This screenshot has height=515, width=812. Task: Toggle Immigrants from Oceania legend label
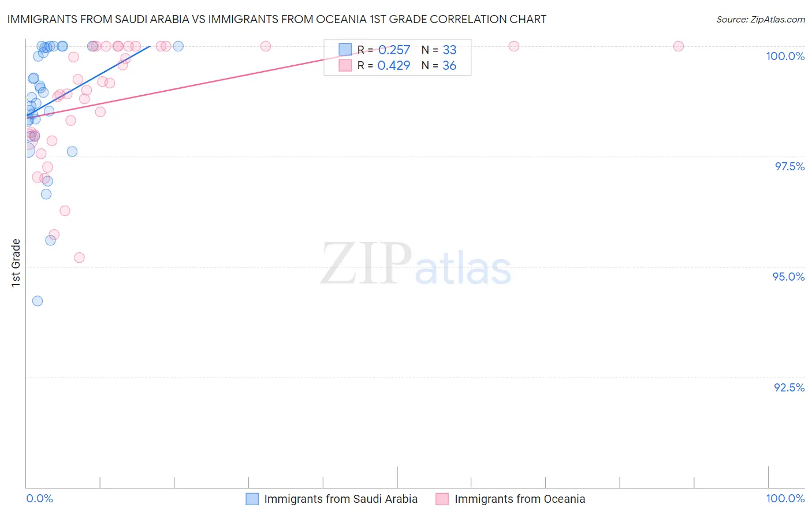pos(519,499)
